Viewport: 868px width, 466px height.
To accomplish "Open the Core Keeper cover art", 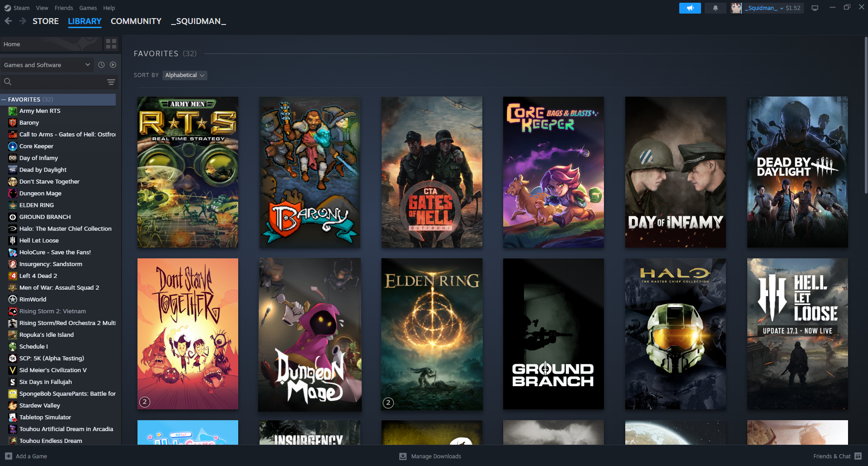I will (554, 172).
